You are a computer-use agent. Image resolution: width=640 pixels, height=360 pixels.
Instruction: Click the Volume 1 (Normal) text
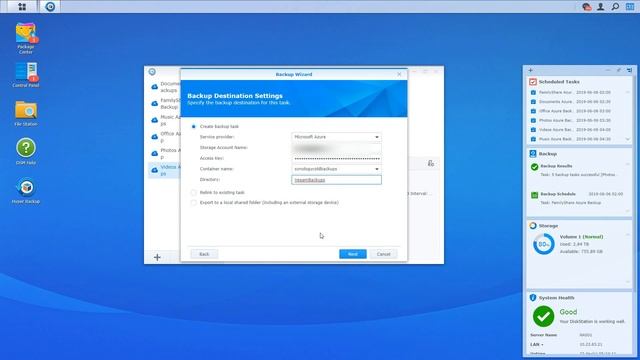[581, 237]
